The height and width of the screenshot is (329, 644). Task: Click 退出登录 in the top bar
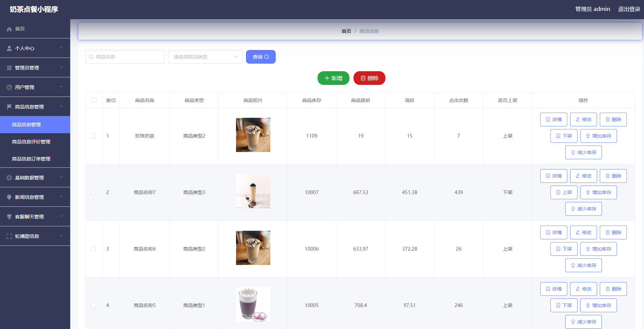630,9
